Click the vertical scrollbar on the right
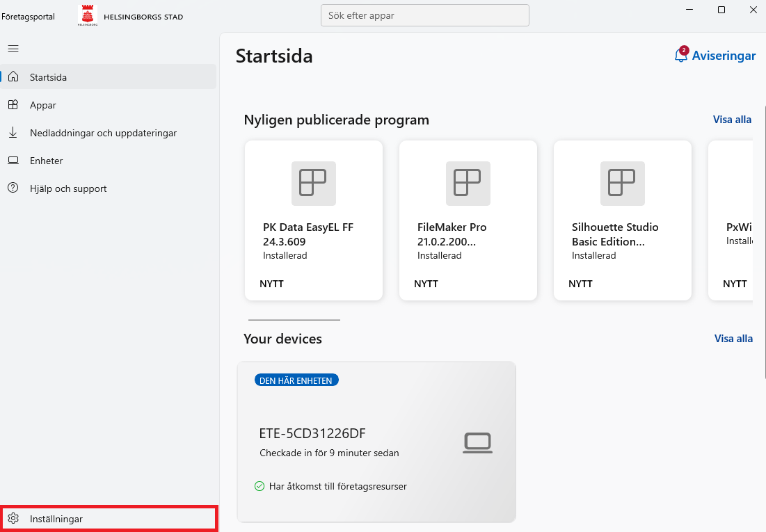Viewport: 766px width, 532px height. (764, 242)
